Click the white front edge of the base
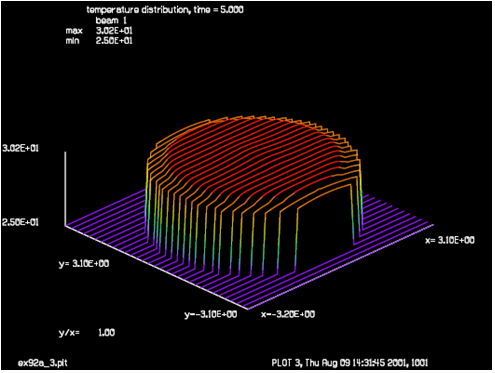 point(157,268)
